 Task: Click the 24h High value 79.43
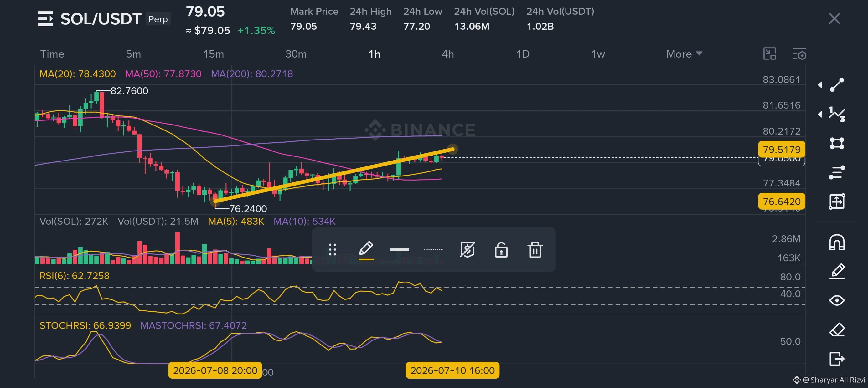point(363,26)
